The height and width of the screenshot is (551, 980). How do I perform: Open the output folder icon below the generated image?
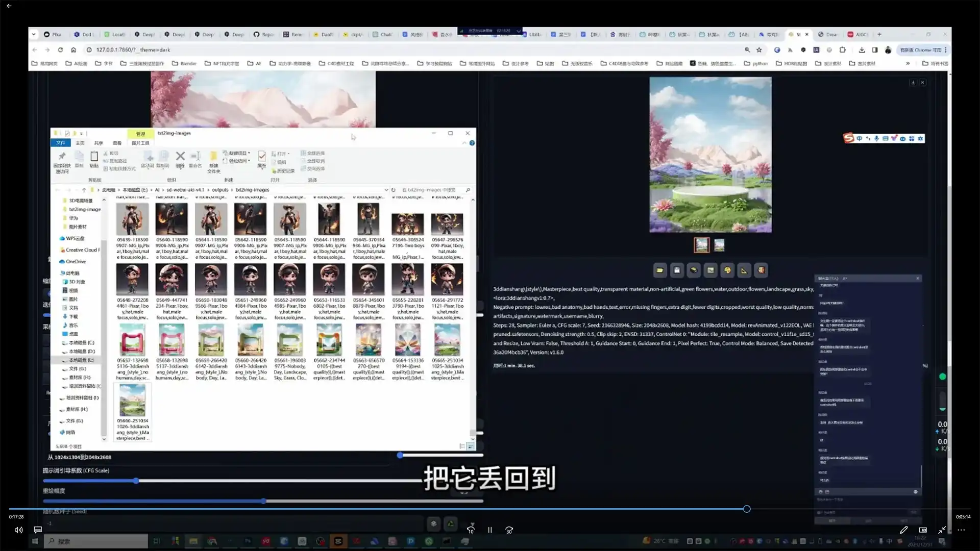[659, 270]
